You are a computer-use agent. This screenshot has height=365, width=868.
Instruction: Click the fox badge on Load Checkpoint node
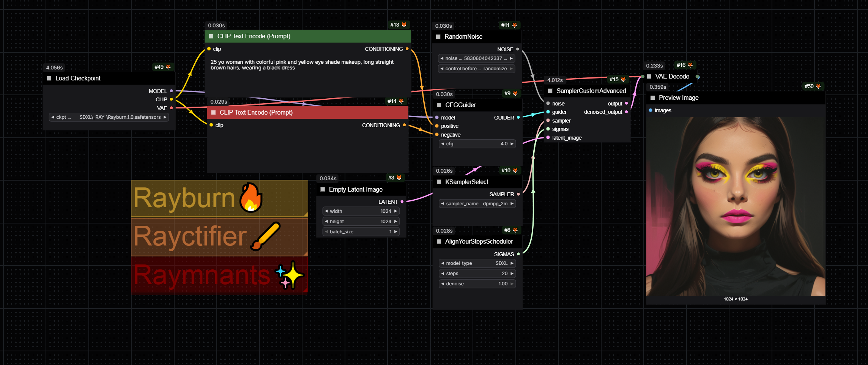[168, 67]
